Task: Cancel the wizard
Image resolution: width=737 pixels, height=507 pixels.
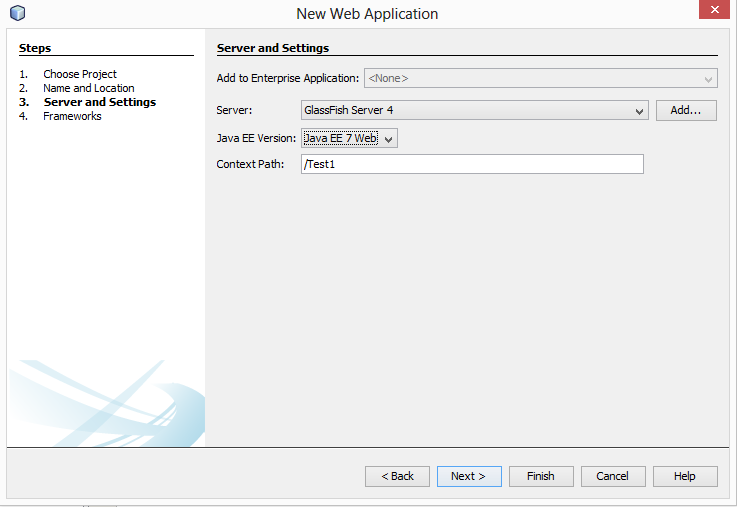Action: point(613,476)
